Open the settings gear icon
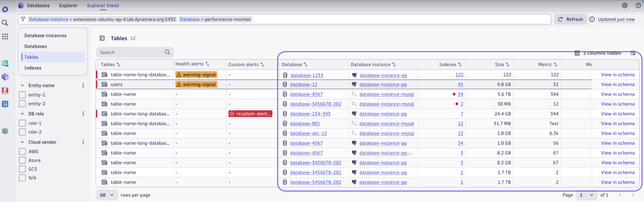This screenshot has height=202, width=644. tap(624, 5)
